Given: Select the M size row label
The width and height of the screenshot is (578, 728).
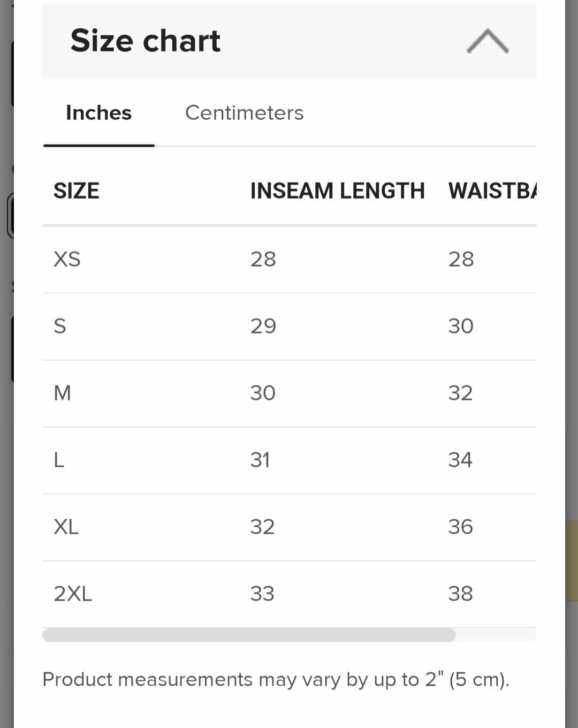Looking at the screenshot, I should pos(62,393).
